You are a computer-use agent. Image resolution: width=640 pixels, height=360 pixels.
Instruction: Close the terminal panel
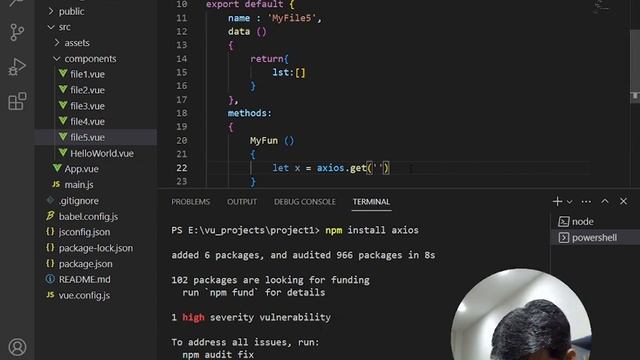(x=623, y=201)
